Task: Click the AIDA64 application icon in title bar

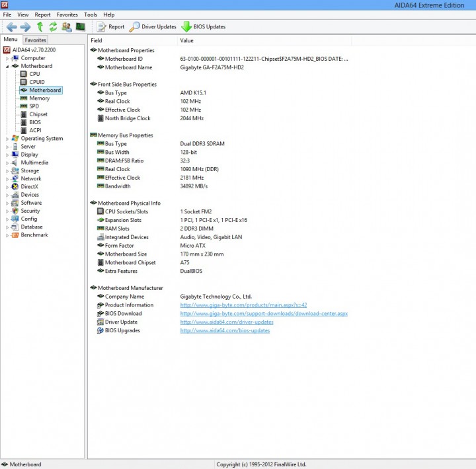Action: click(x=4, y=5)
